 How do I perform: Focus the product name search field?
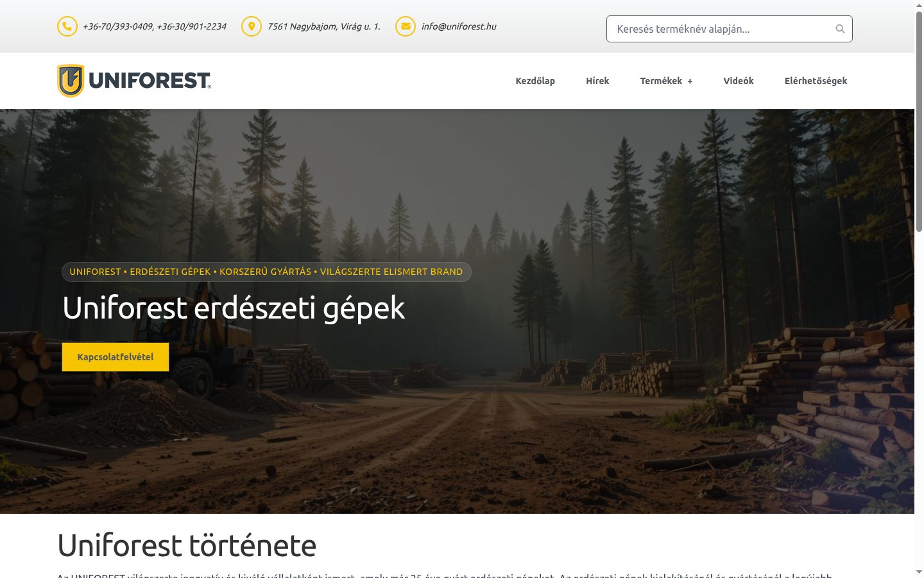[x=729, y=29]
